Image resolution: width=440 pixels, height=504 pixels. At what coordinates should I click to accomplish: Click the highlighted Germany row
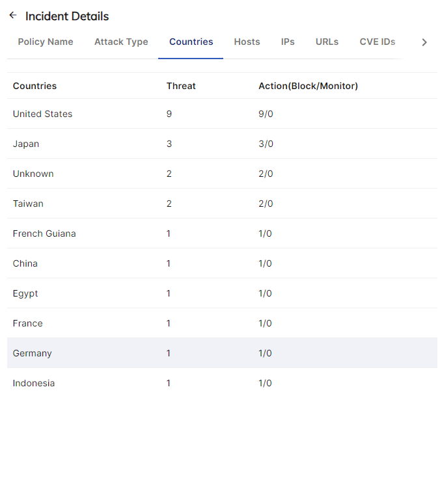tap(33, 353)
